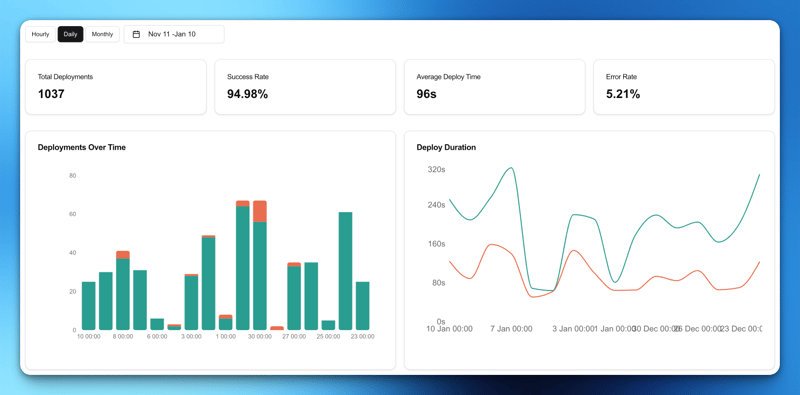Click the Deploy Duration chart title
The width and height of the screenshot is (800, 395).
click(x=446, y=147)
